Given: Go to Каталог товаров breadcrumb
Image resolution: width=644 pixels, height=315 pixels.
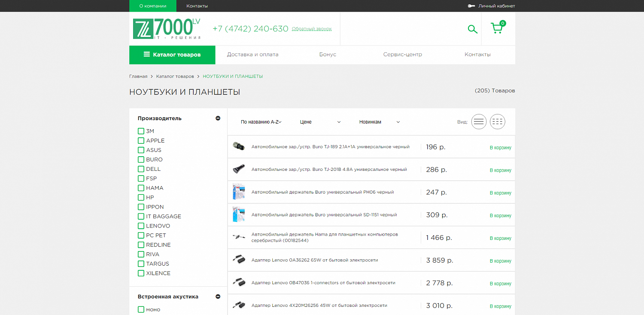Looking at the screenshot, I should coord(175,76).
